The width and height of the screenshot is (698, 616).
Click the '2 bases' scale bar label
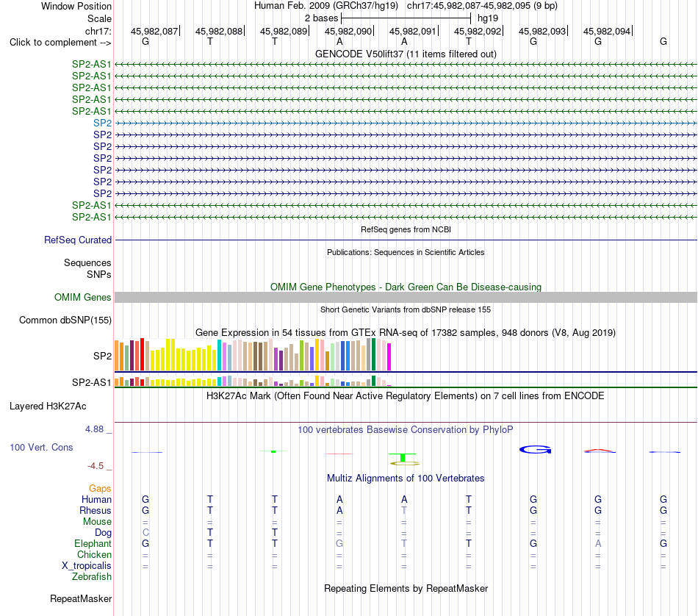pos(321,18)
